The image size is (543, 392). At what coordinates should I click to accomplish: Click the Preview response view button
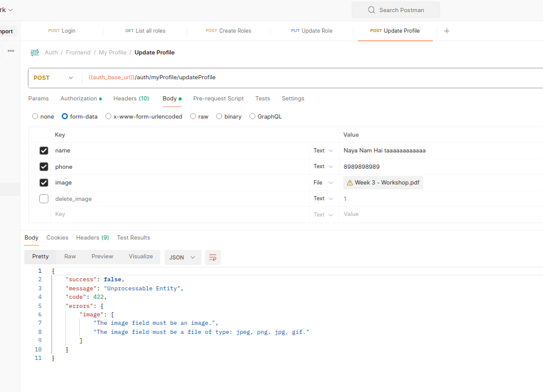click(102, 256)
